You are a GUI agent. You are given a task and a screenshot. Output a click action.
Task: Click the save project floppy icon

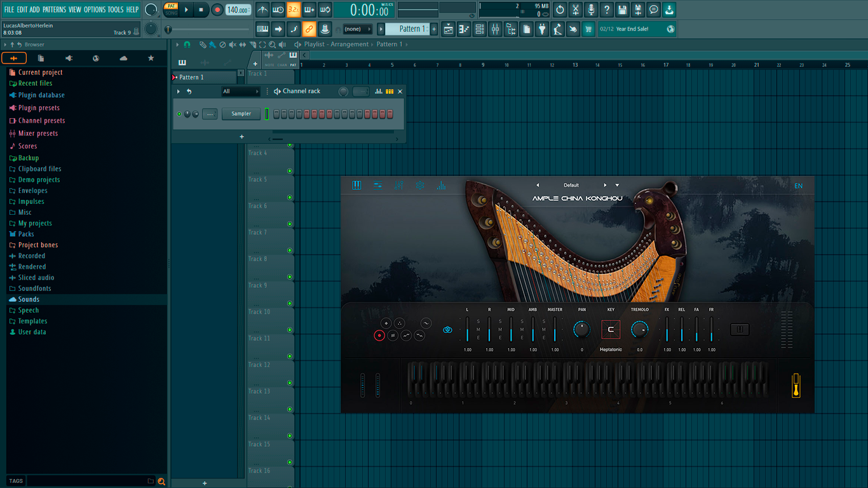tap(623, 10)
